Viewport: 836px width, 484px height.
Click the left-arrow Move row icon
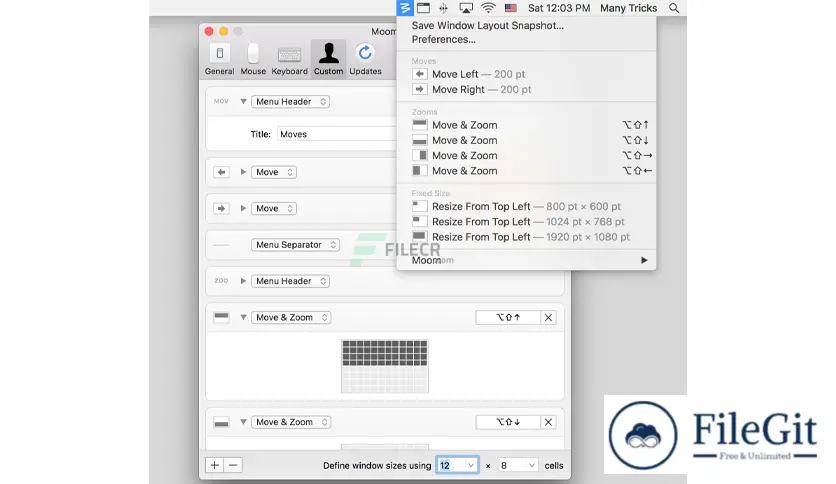(221, 172)
